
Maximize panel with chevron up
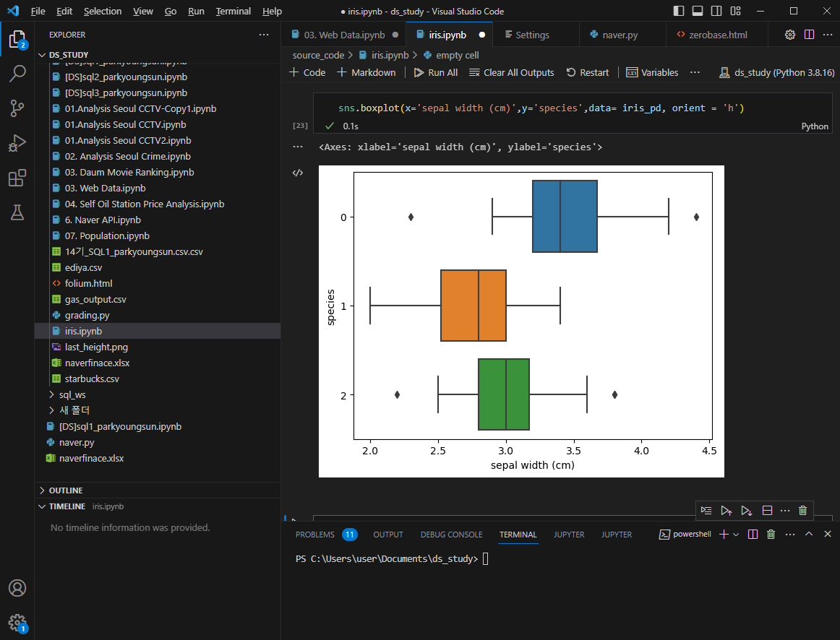tap(809, 534)
